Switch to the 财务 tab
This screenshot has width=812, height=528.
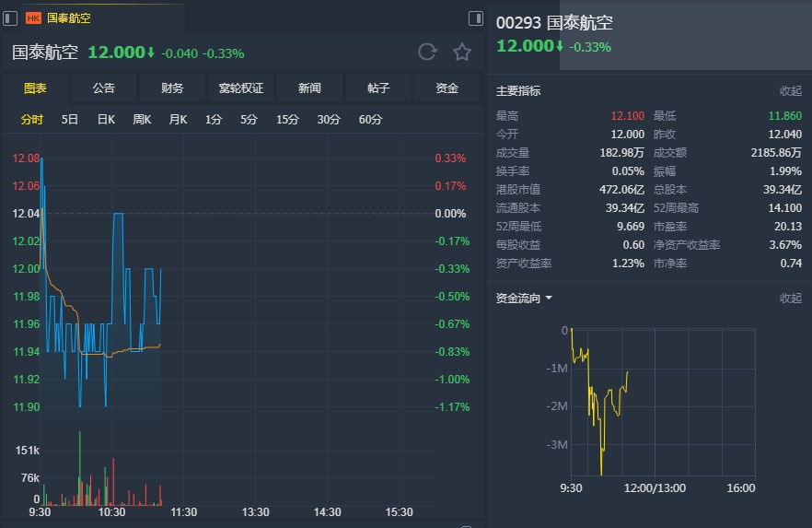coord(172,88)
